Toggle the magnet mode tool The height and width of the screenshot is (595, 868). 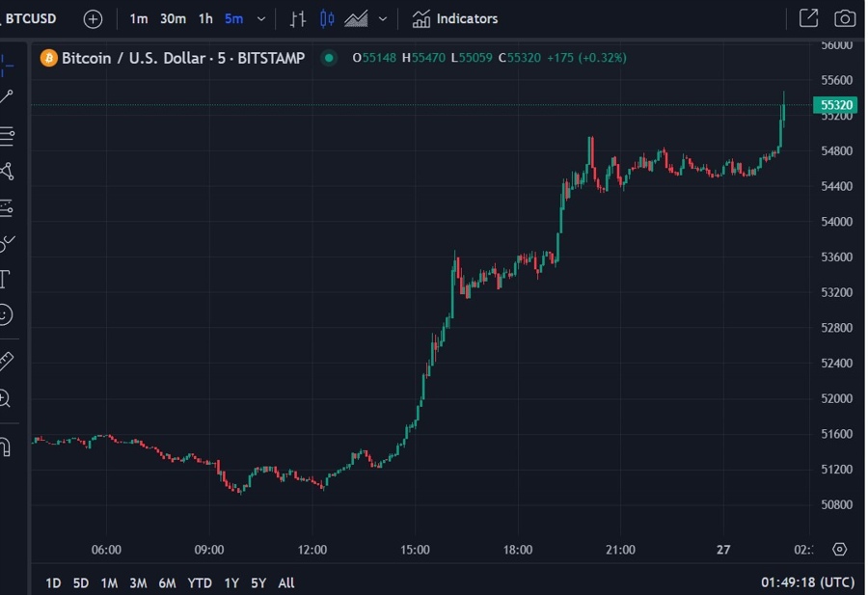coord(6,446)
